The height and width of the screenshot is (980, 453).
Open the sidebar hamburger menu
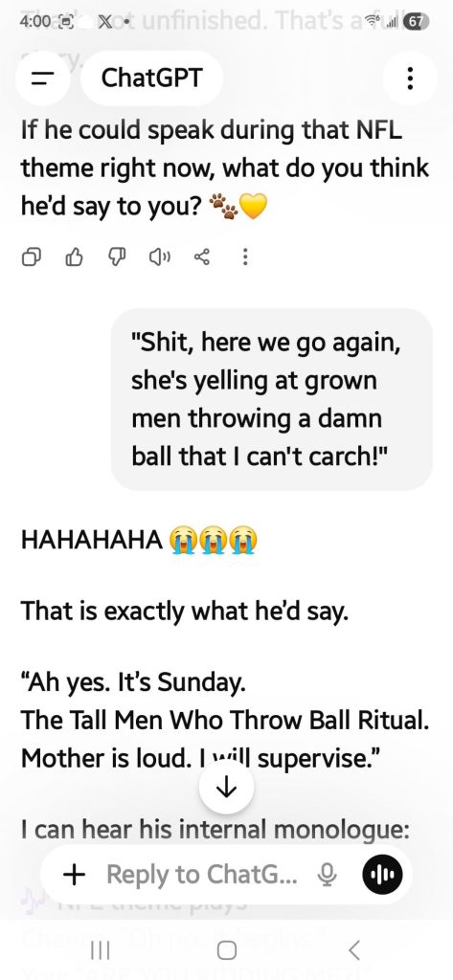[42, 78]
